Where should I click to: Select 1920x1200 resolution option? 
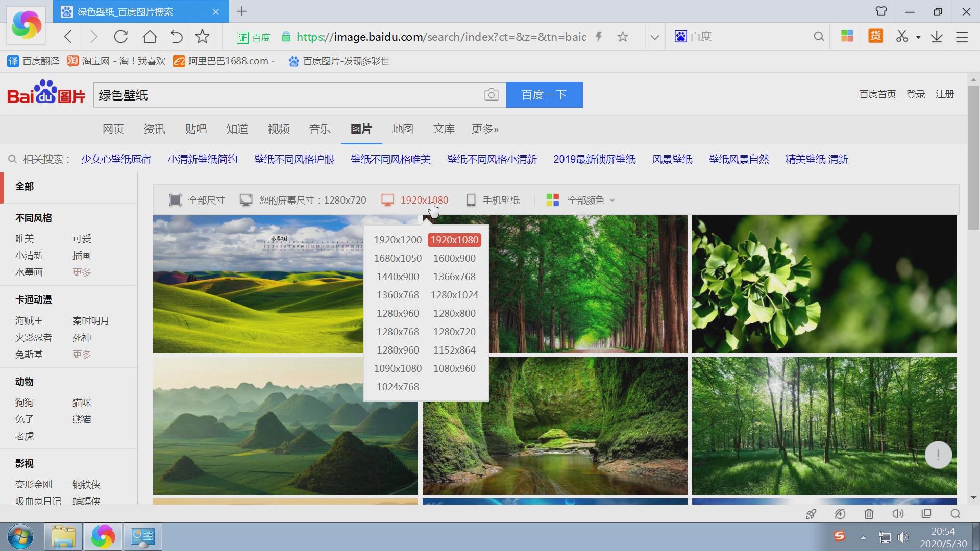(397, 239)
